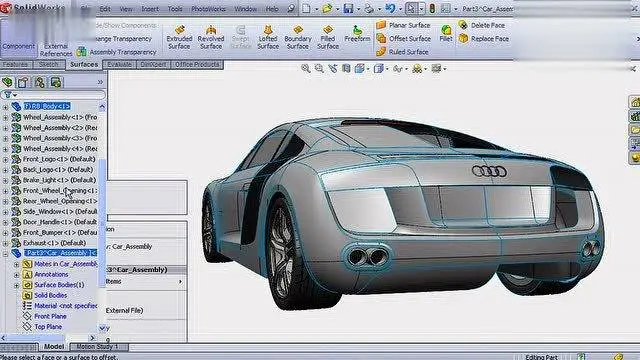Expand the Surface Bodies(1) folder
This screenshot has width=640, height=360.
click(x=16, y=285)
